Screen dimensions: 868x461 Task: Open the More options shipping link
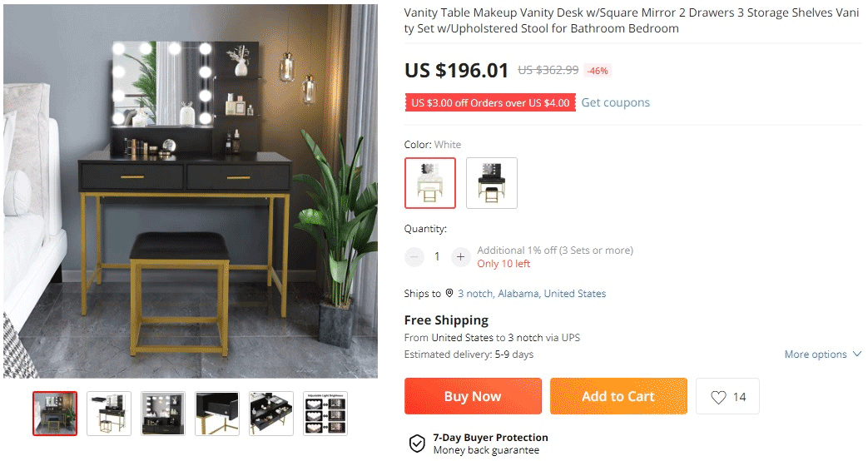pyautogui.click(x=816, y=354)
